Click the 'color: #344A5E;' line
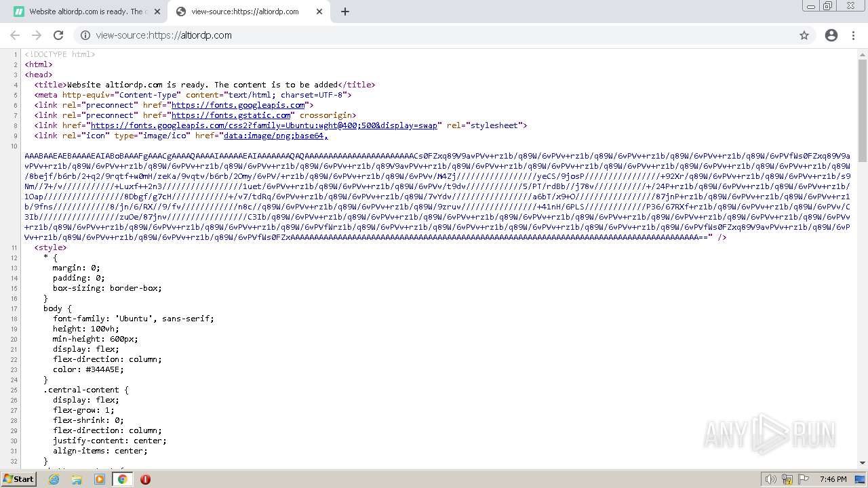This screenshot has height=488, width=868. (89, 369)
